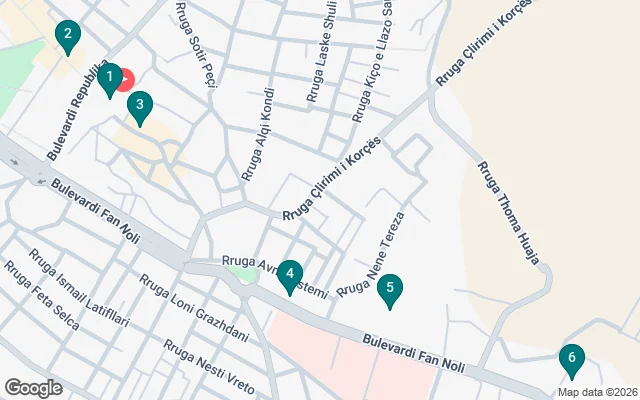Image resolution: width=640 pixels, height=400 pixels.
Task: Click the Rruga Sotir Peçi label
Action: tap(196, 44)
